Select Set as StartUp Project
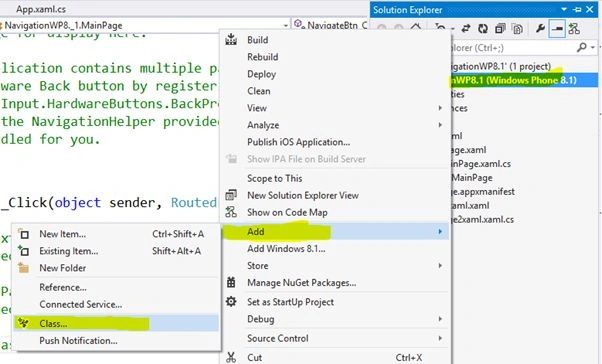602x364 pixels. coord(334,302)
